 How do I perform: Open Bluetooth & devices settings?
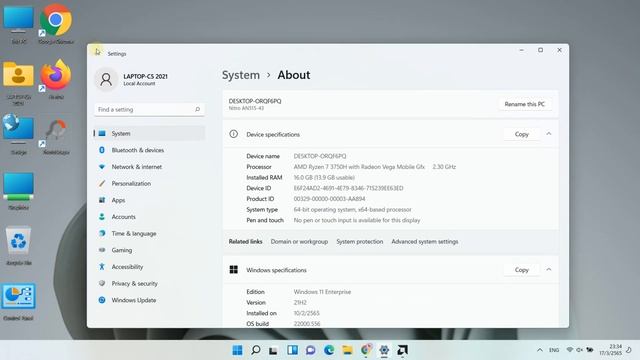[149, 150]
